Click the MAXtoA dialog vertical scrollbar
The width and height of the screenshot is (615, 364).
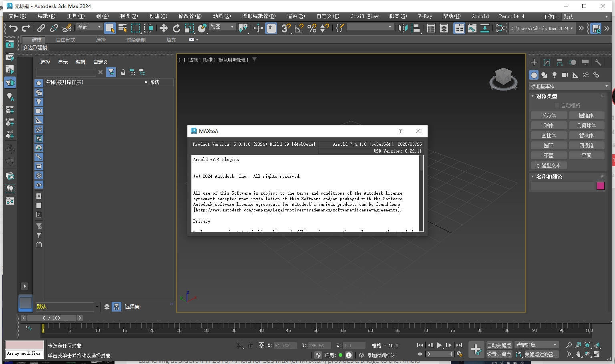click(x=421, y=193)
